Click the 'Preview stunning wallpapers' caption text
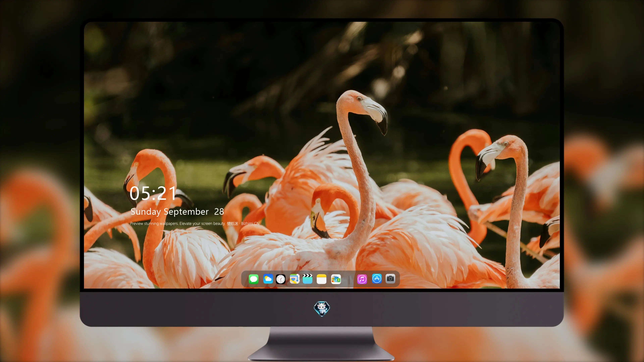 coord(195,223)
